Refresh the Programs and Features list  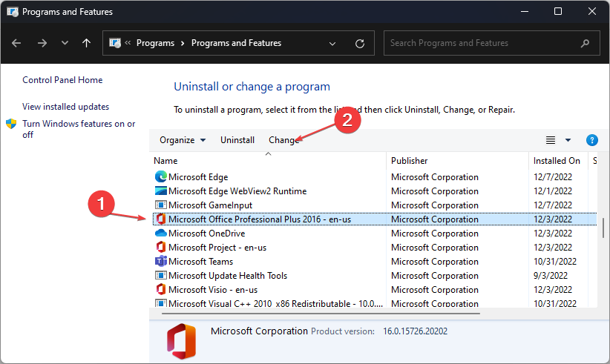pos(360,44)
